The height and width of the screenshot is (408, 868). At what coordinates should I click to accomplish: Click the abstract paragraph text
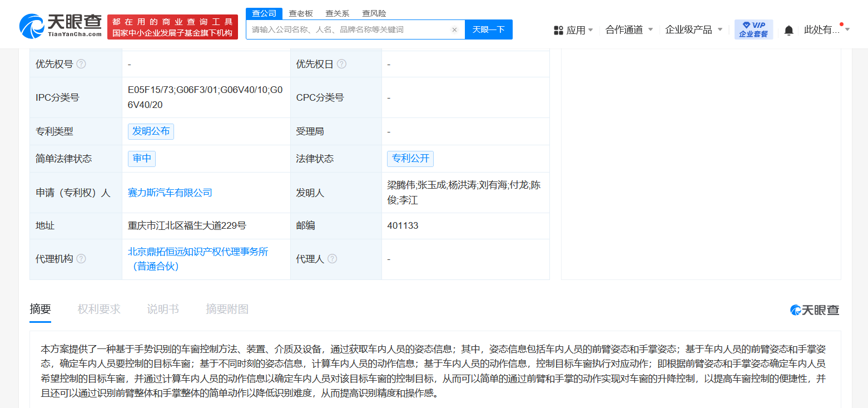[433, 371]
